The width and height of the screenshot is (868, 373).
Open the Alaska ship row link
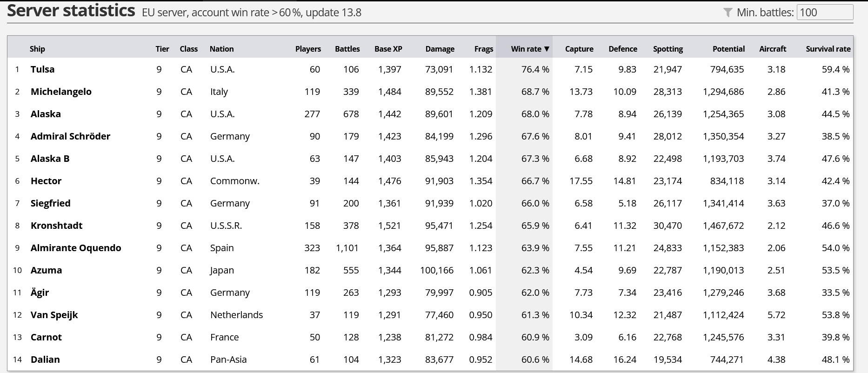point(46,114)
